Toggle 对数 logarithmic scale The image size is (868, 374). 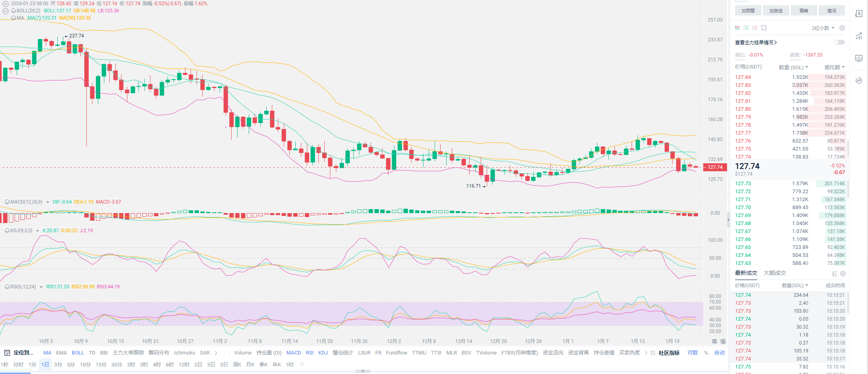point(692,353)
